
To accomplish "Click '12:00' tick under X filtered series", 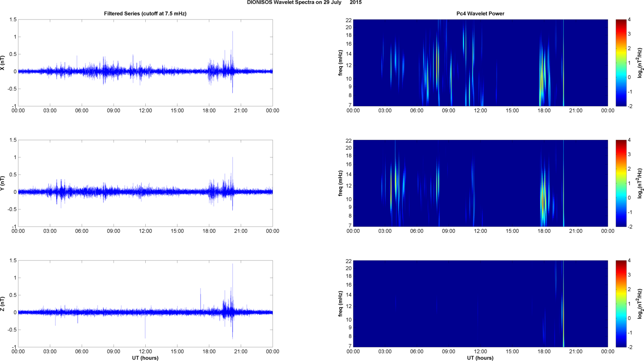I will pyautogui.click(x=145, y=111).
